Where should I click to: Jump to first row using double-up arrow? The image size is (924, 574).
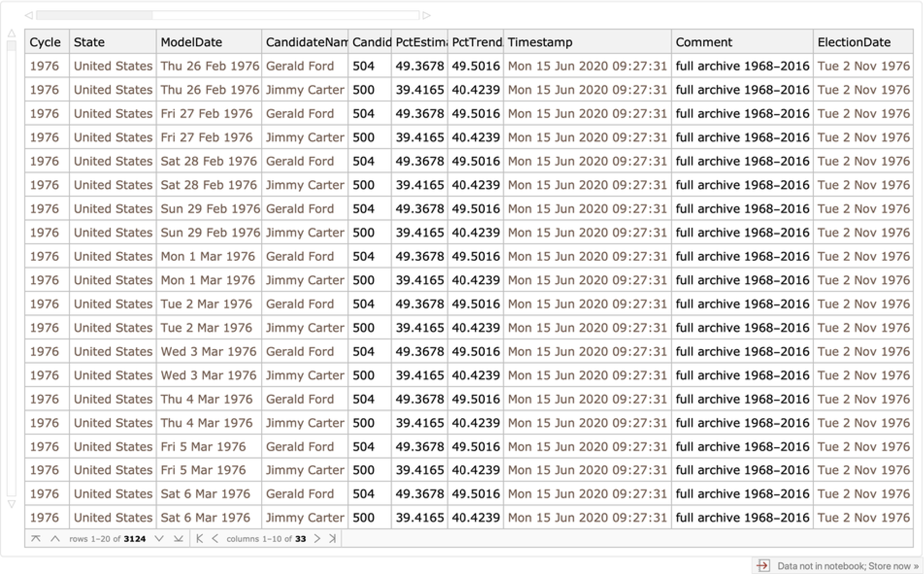click(36, 539)
